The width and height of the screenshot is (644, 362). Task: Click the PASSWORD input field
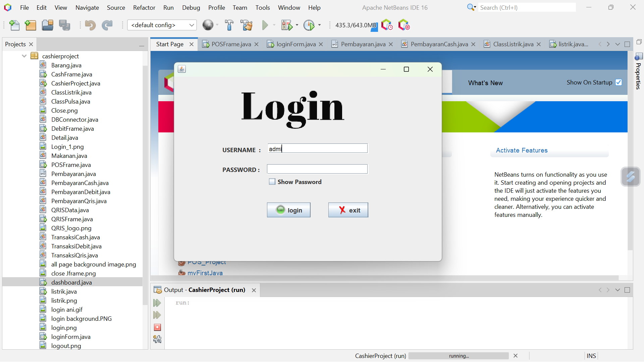tap(317, 169)
